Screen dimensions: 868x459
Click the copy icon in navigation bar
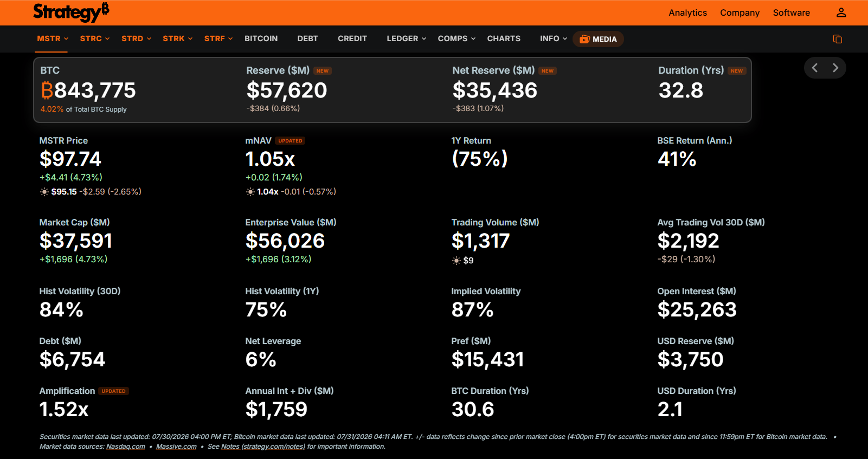click(838, 39)
